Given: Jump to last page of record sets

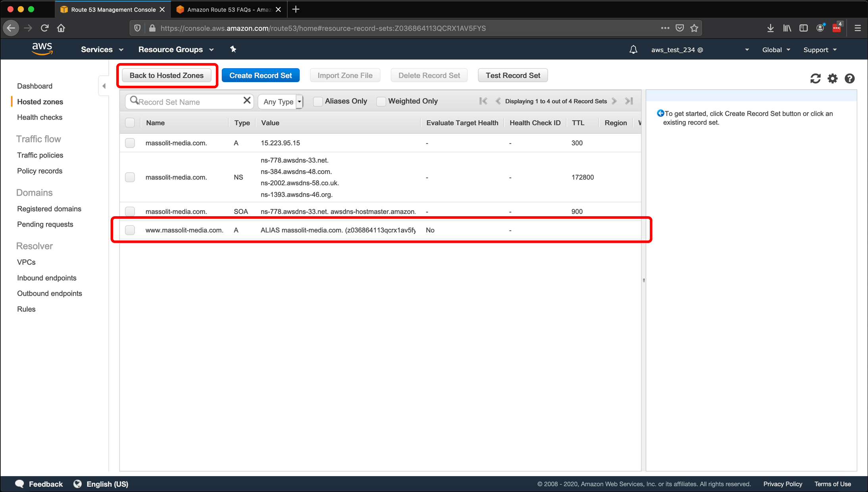Looking at the screenshot, I should tap(629, 101).
